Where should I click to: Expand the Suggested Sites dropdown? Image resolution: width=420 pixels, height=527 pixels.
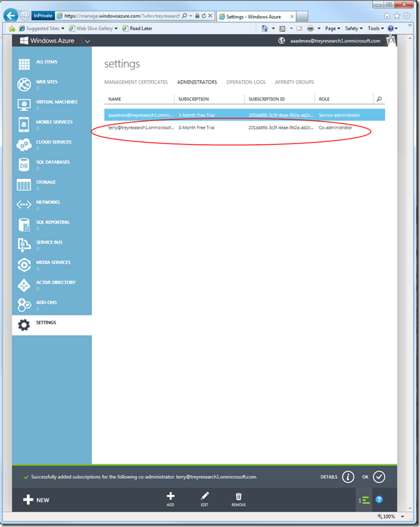(63, 29)
